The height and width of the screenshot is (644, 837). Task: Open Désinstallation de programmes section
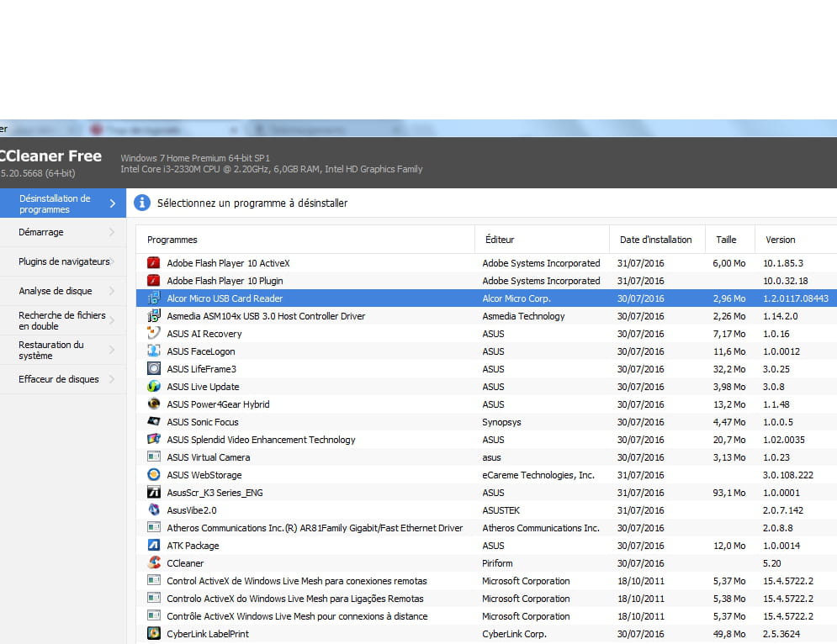[63, 203]
